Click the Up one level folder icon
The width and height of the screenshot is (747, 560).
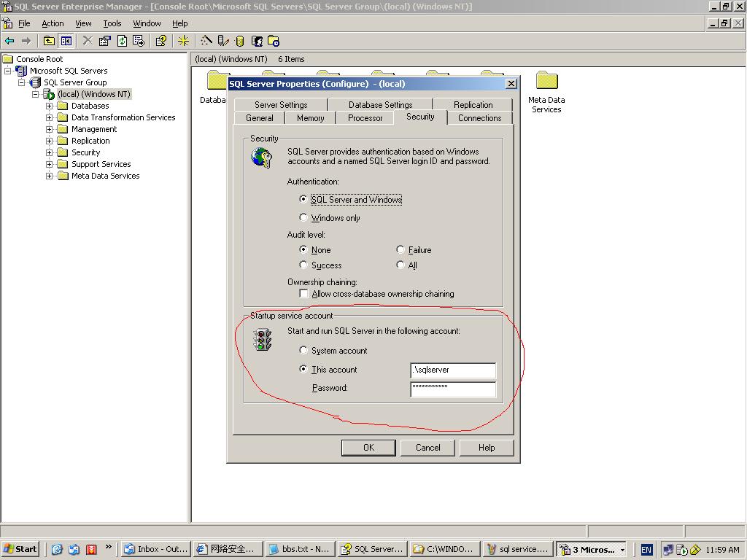click(49, 41)
